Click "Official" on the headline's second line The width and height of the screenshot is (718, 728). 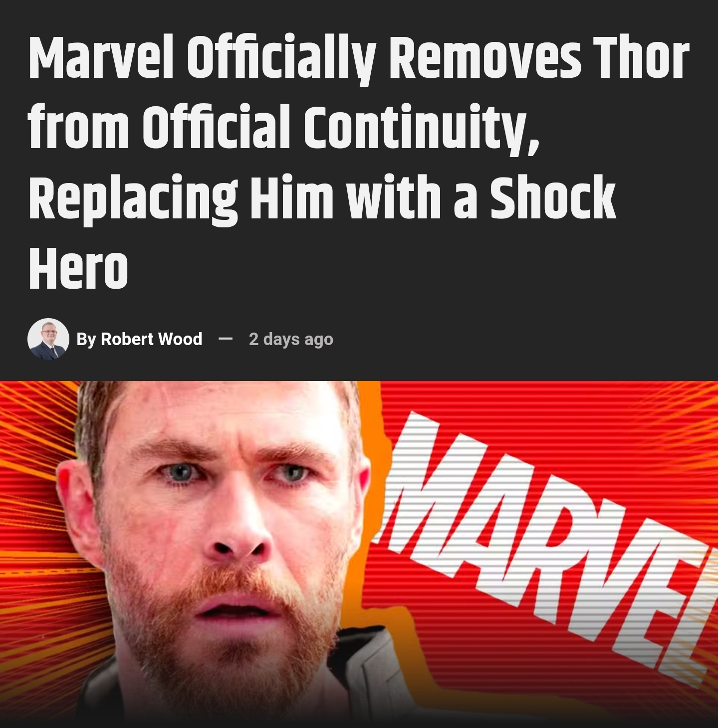[216, 127]
